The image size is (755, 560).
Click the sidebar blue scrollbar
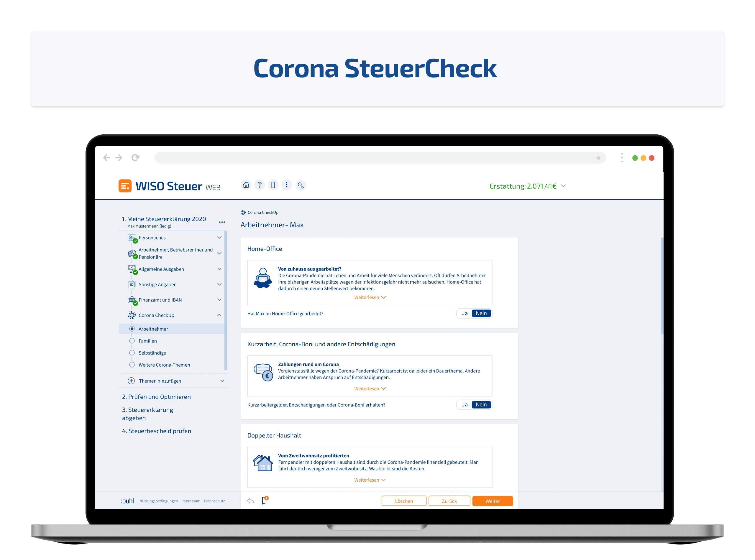point(226,301)
